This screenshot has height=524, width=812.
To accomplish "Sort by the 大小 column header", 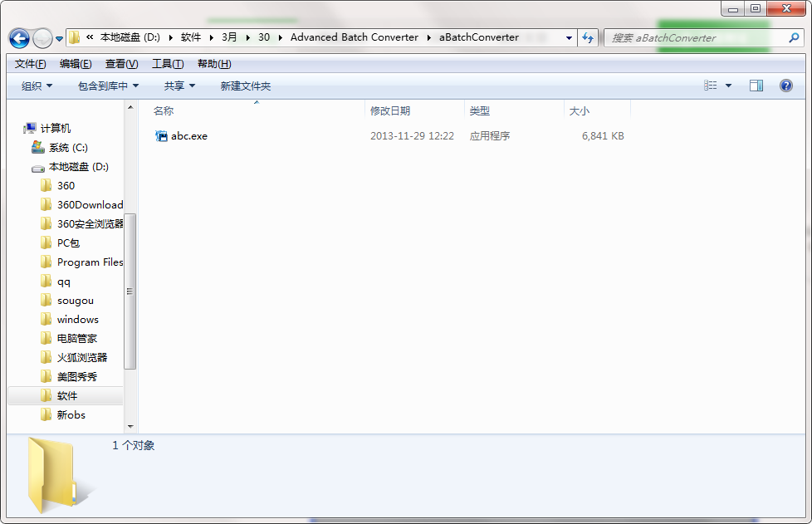I will click(x=579, y=110).
